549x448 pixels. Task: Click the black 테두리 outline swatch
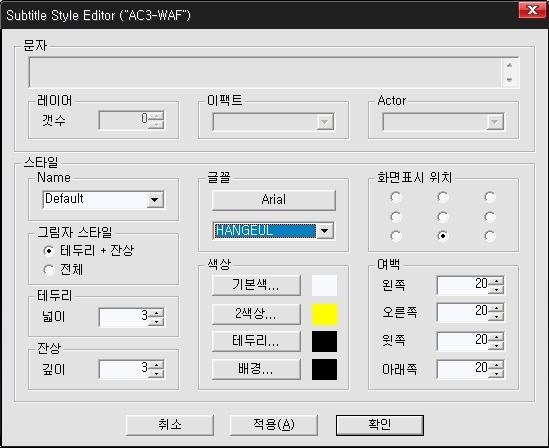(x=324, y=342)
